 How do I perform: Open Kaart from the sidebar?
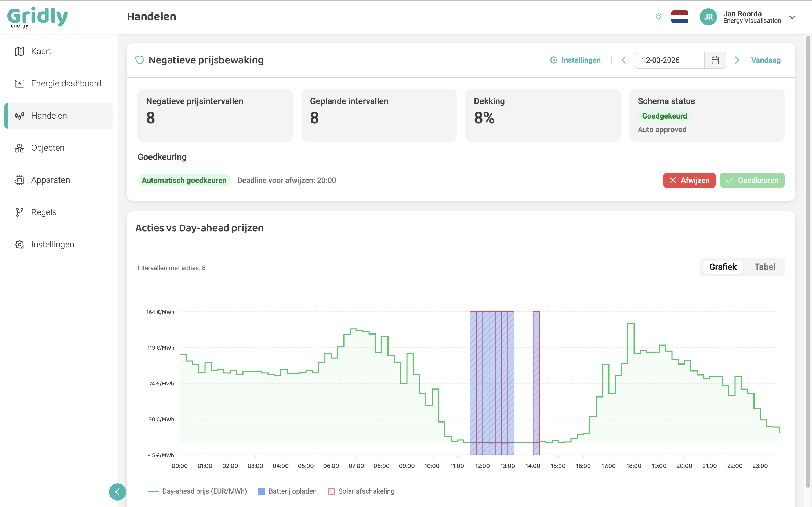coord(41,51)
